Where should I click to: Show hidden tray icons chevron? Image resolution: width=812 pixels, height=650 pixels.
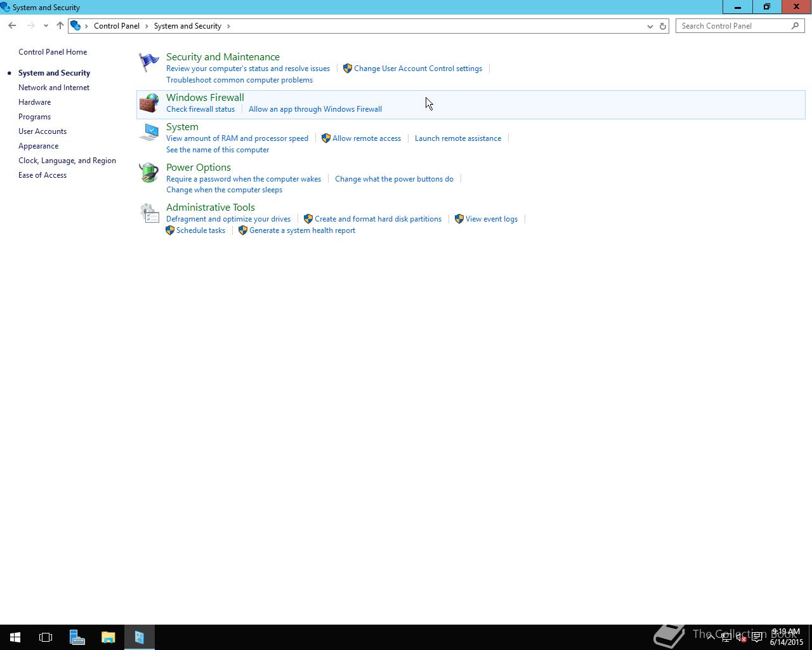(710, 638)
